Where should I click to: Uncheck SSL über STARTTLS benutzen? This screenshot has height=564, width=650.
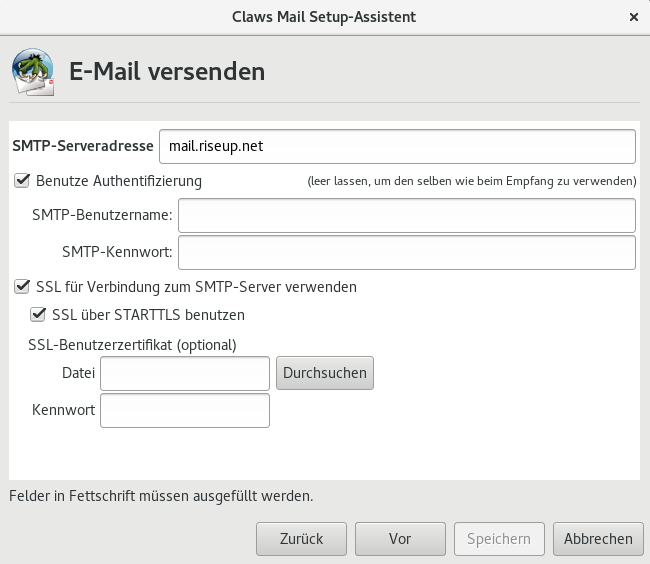click(x=38, y=314)
